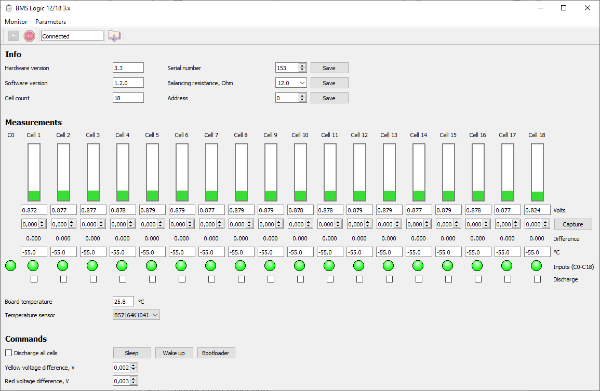Click the download settings toolbar icon
The image size is (600, 391).
pyautogui.click(x=114, y=36)
